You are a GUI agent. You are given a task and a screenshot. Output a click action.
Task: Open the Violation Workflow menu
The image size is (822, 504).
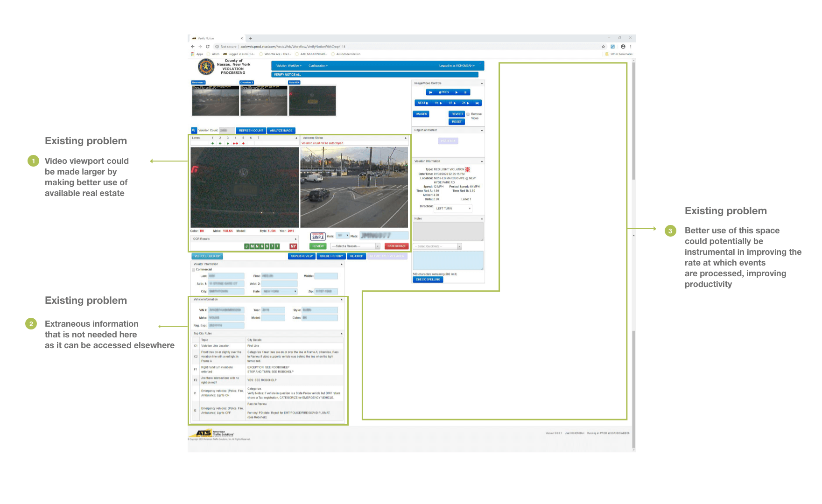point(289,66)
